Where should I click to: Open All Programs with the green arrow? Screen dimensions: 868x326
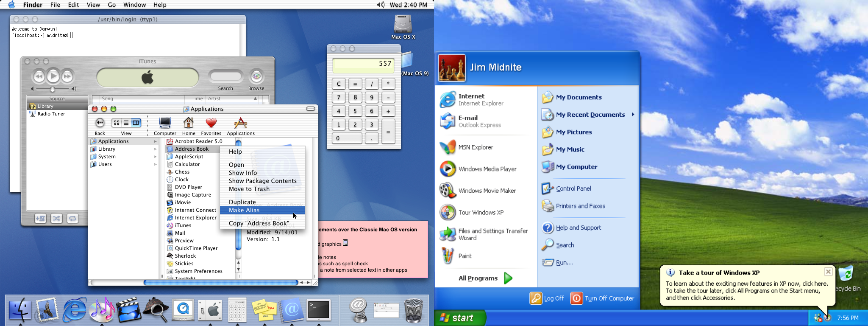point(508,278)
